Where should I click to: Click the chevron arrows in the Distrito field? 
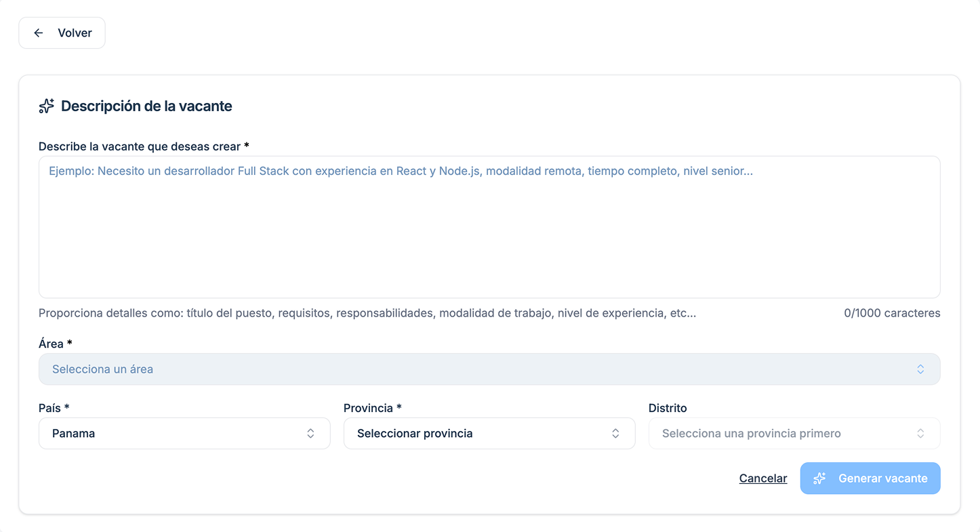(920, 434)
